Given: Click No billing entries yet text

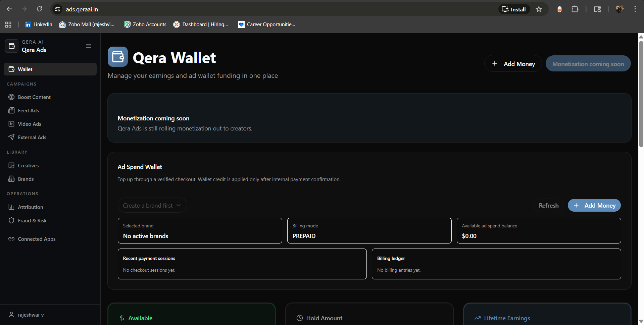Looking at the screenshot, I should (399, 270).
